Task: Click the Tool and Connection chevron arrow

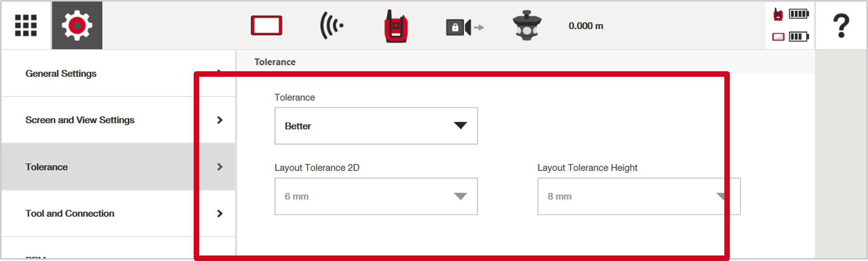Action: (220, 213)
